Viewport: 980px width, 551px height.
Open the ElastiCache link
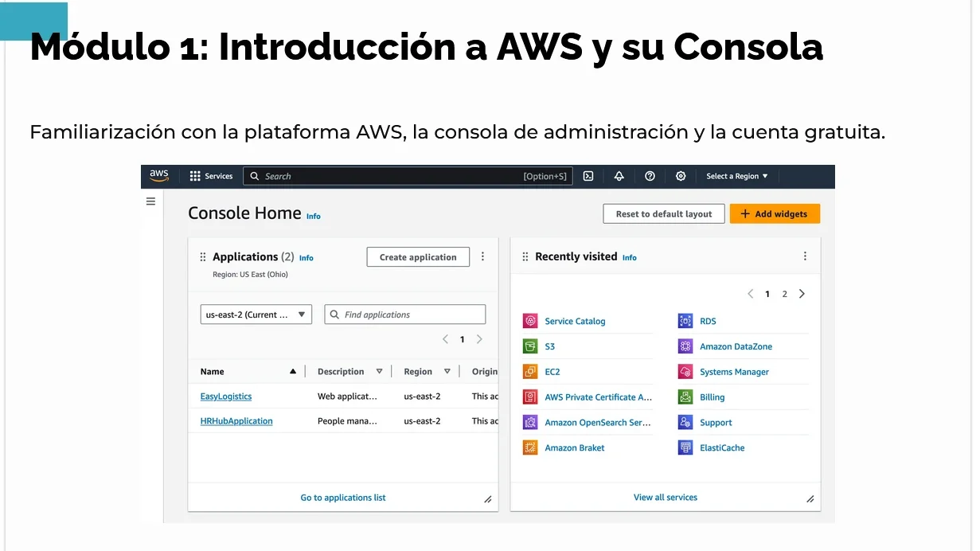(x=722, y=448)
